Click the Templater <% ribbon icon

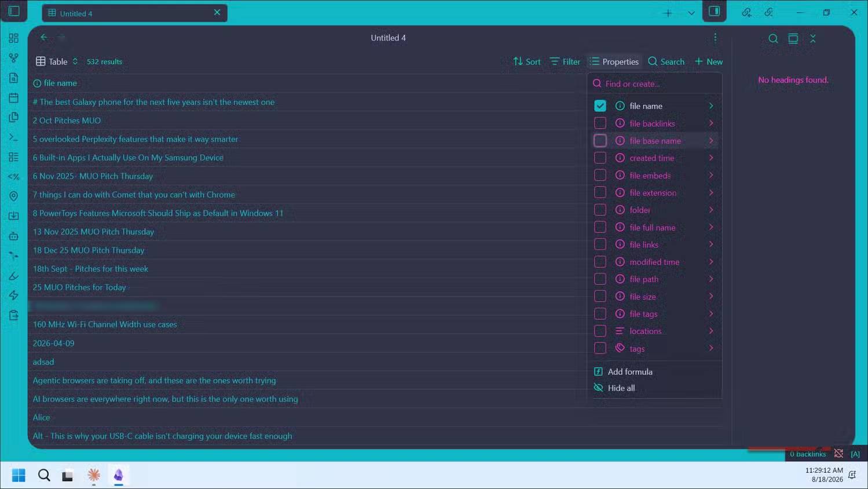(14, 177)
